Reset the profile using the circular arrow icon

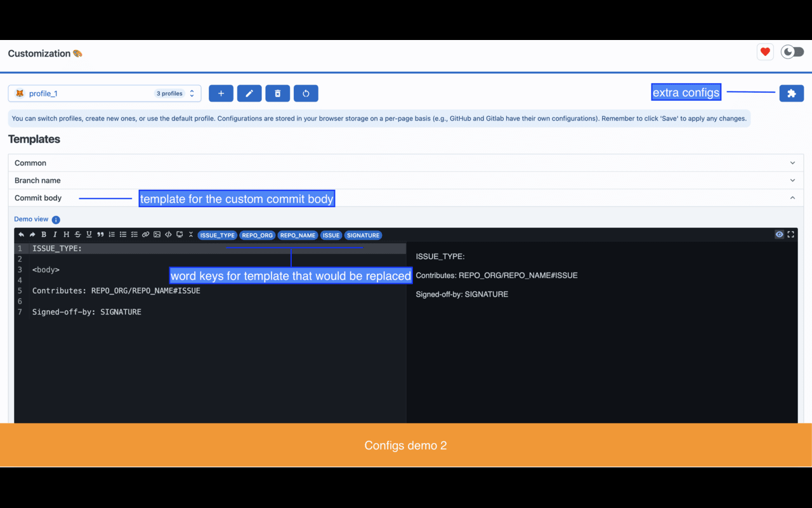(x=306, y=93)
